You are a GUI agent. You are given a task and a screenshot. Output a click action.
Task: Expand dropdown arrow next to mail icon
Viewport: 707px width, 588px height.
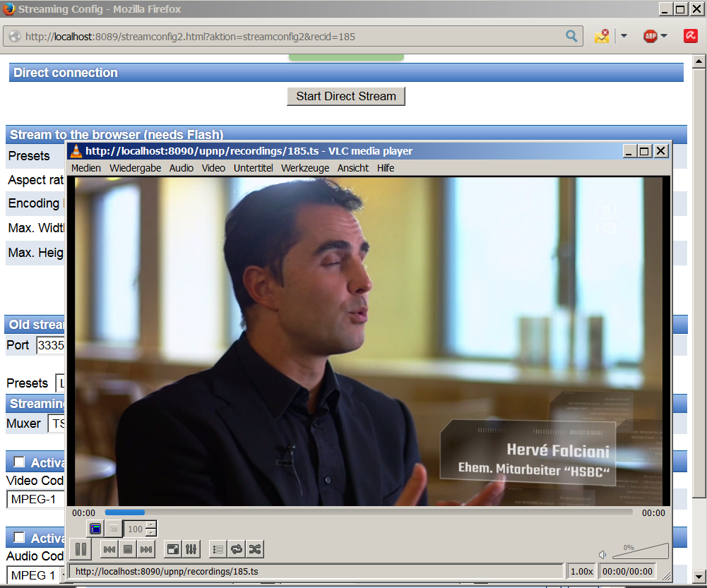pos(624,36)
